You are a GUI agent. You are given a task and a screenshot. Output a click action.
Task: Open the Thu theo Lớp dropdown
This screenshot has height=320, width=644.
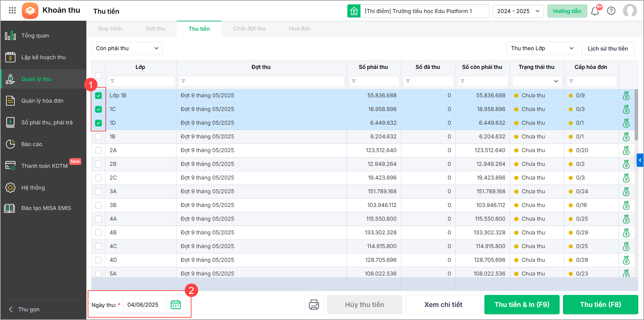pos(542,48)
